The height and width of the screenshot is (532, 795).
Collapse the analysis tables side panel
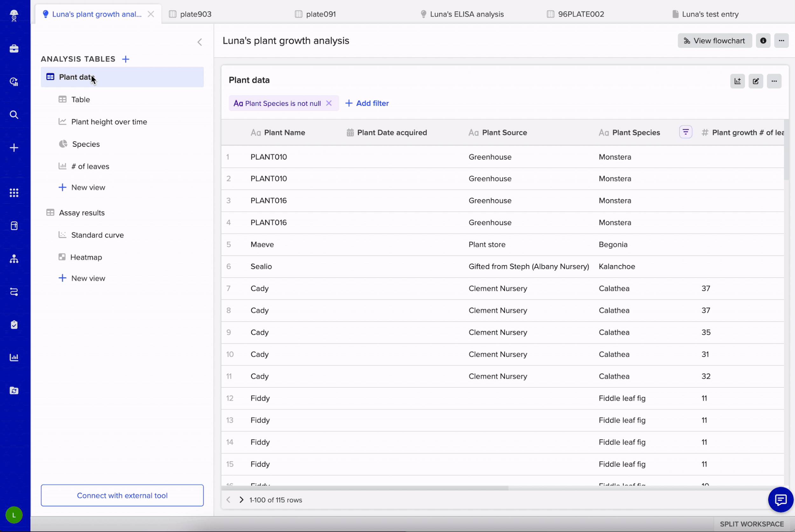click(200, 42)
